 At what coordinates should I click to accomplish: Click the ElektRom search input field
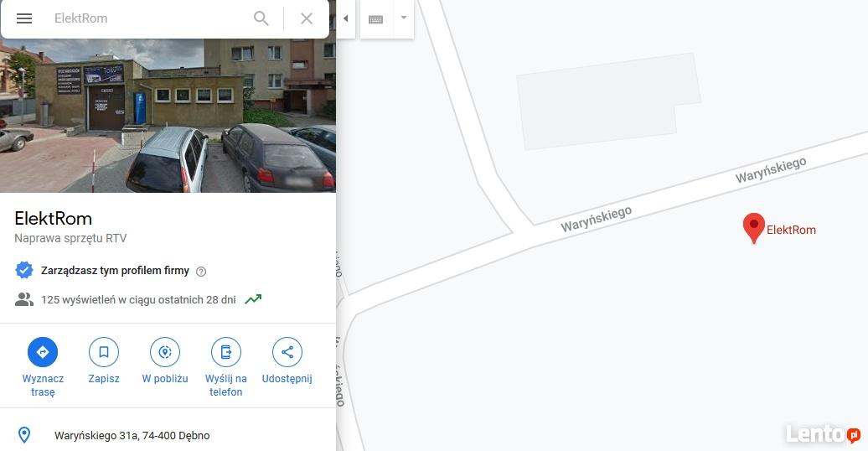[x=149, y=18]
